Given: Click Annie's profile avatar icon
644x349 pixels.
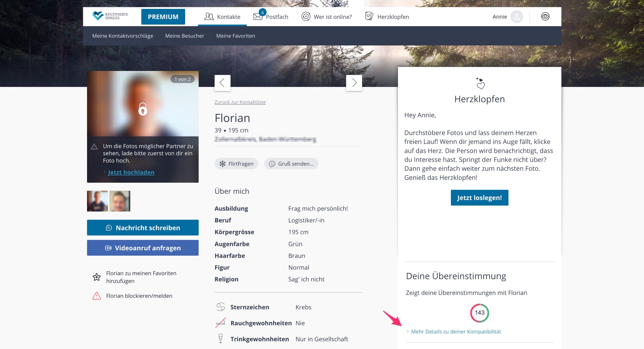Looking at the screenshot, I should tap(516, 17).
